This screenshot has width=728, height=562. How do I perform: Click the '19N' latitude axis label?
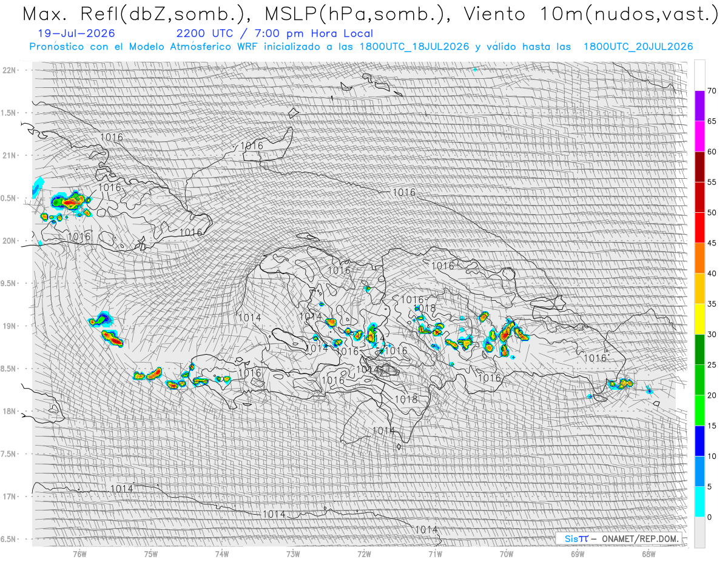(x=10, y=326)
